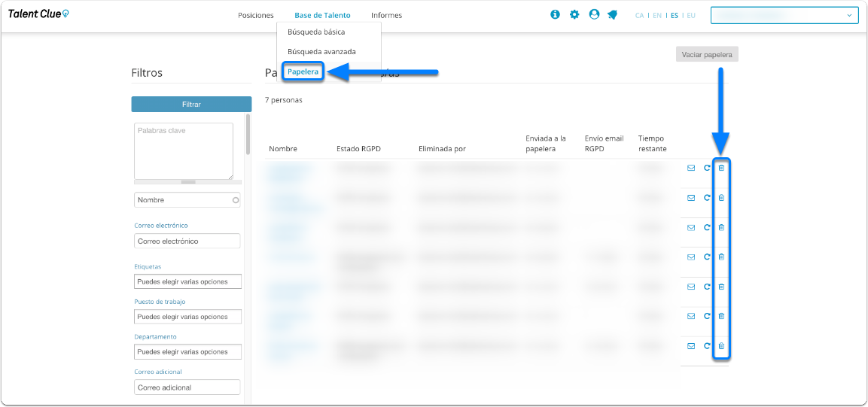Switch language to EN
Image resolution: width=868 pixels, height=407 pixels.
click(x=657, y=16)
